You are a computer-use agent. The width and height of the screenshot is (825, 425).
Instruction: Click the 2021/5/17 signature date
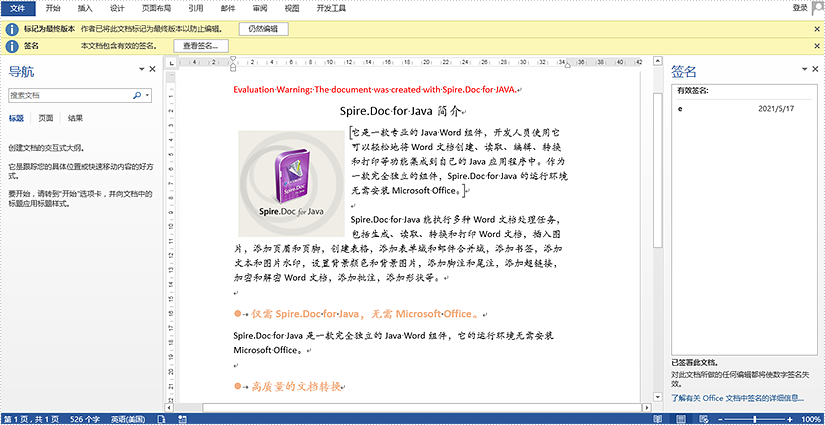(776, 108)
